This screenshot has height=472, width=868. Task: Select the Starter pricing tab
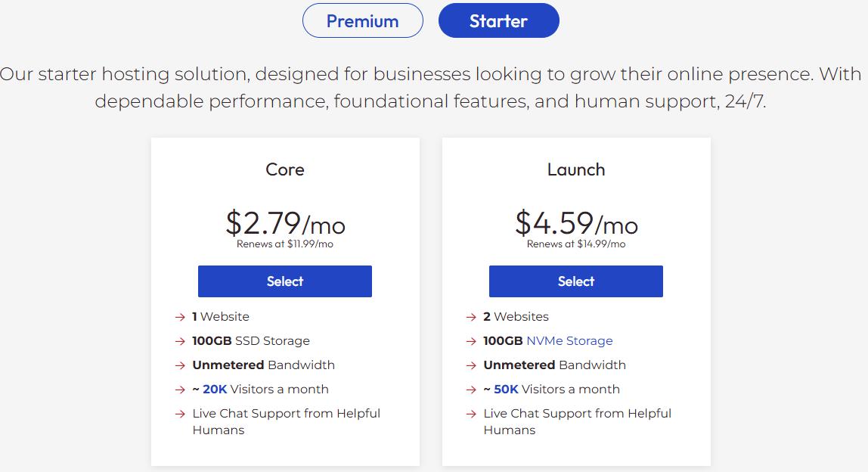coord(498,20)
